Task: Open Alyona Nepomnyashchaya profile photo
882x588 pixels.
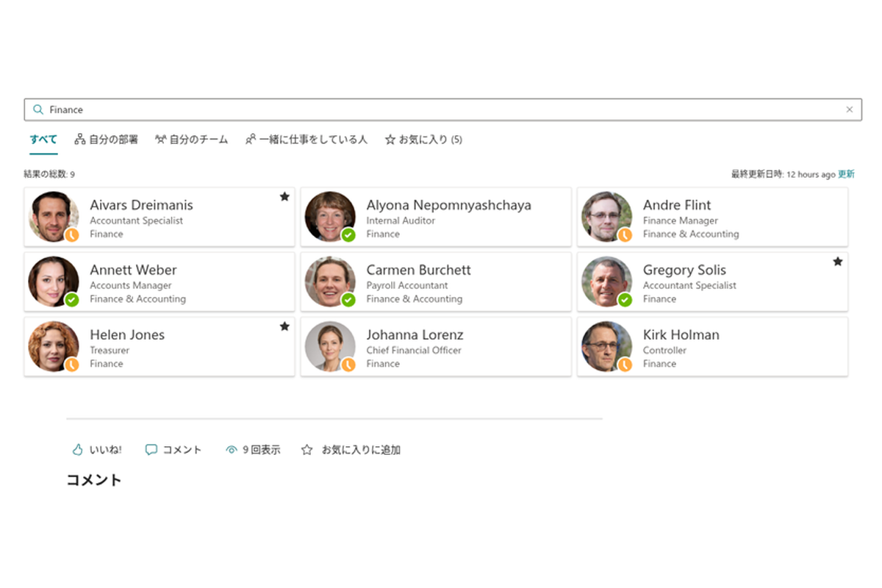Action: point(330,216)
